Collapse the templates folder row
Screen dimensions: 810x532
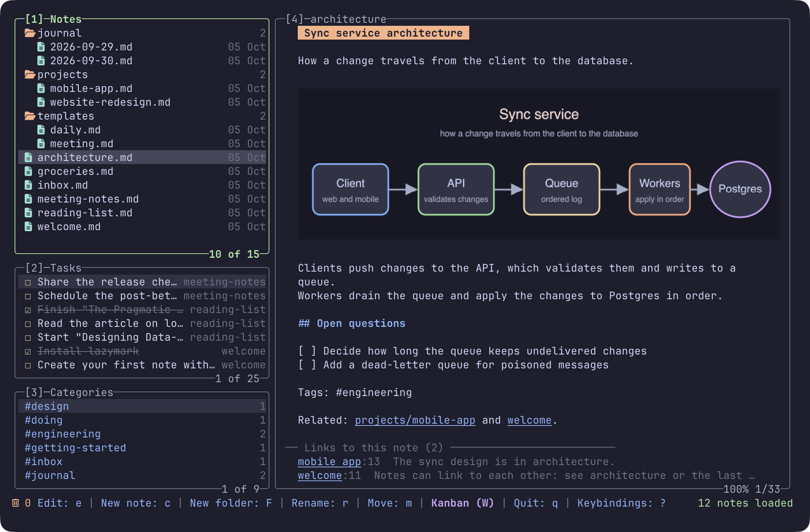(142, 116)
